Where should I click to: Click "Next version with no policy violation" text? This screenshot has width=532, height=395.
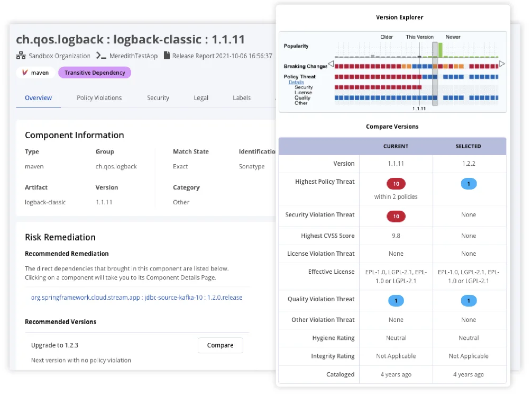tap(81, 360)
